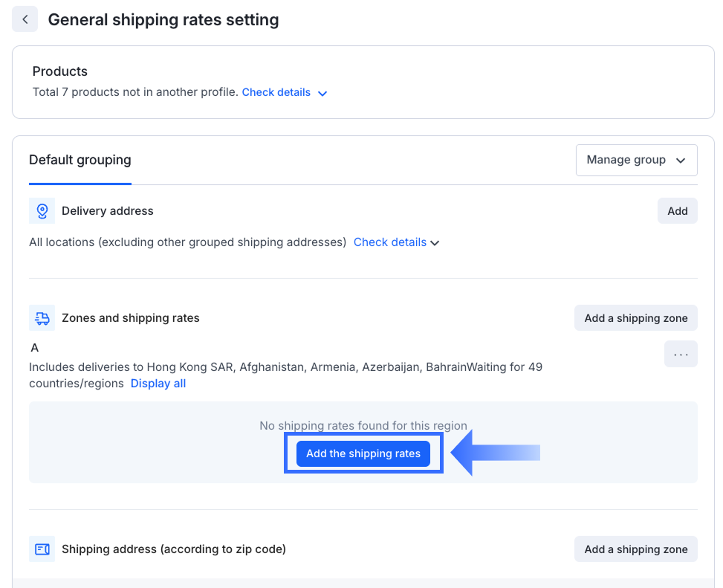Click the No shipping rates found message
Image resolution: width=723 pixels, height=588 pixels.
[363, 426]
